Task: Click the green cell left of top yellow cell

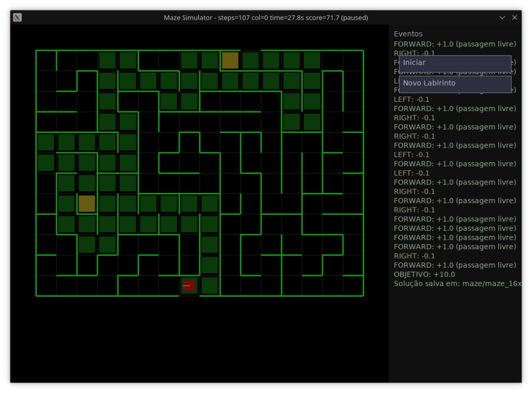Action: 210,60
